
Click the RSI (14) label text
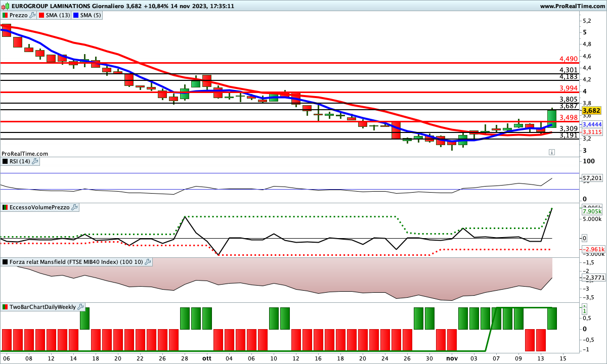tap(20, 161)
